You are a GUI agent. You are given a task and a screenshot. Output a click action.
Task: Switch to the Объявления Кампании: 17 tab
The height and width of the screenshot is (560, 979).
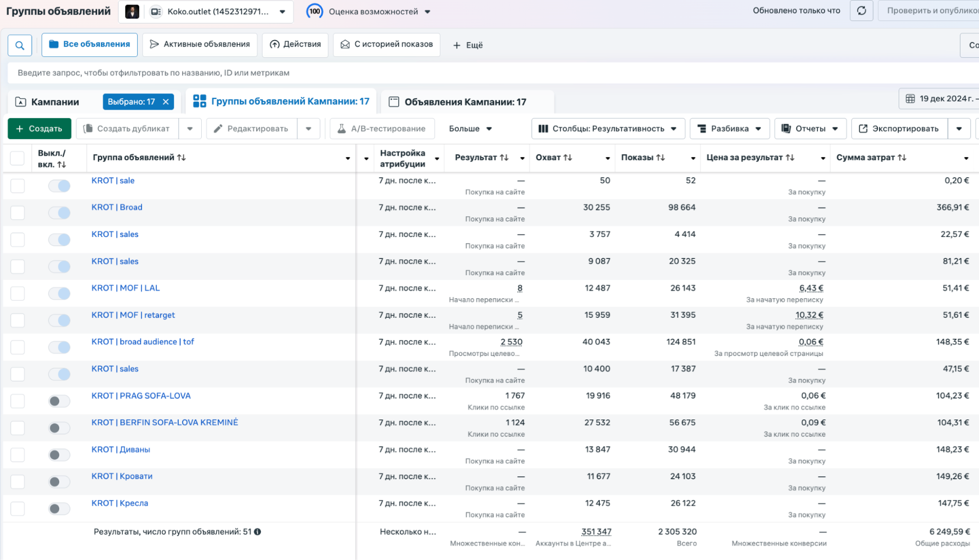click(465, 102)
